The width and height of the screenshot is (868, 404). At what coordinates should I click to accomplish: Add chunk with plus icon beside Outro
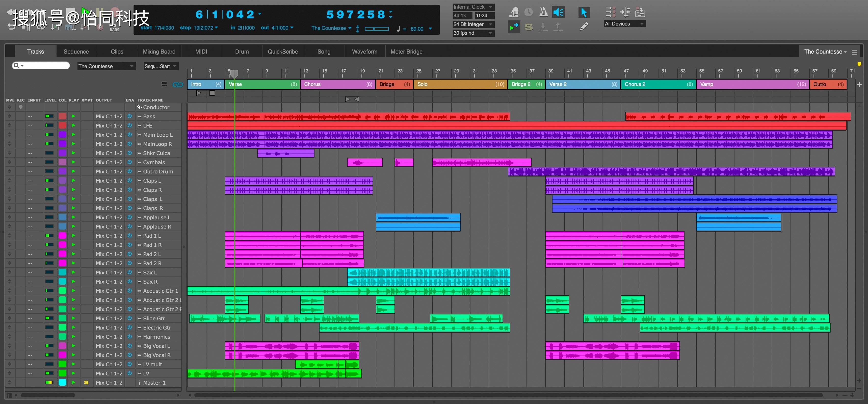pos(859,85)
